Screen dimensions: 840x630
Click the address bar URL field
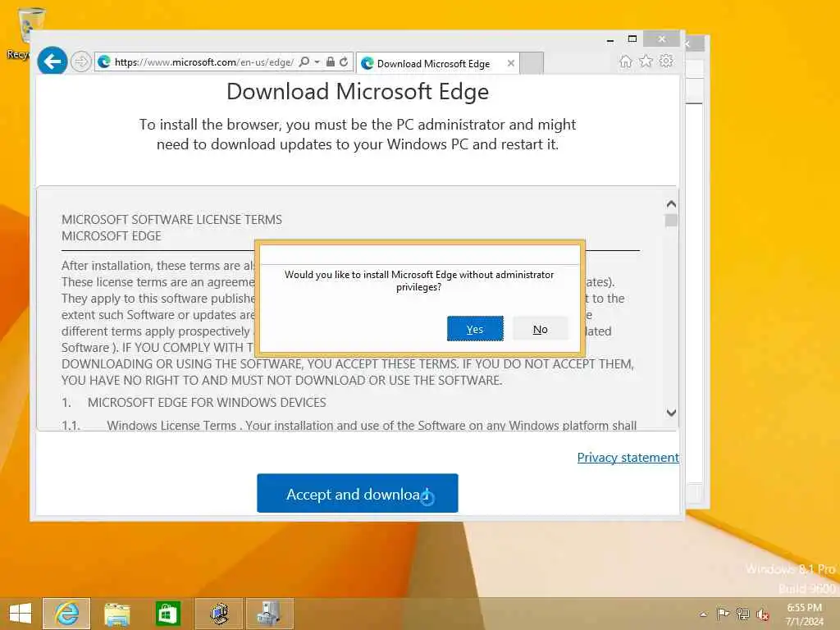tap(203, 62)
